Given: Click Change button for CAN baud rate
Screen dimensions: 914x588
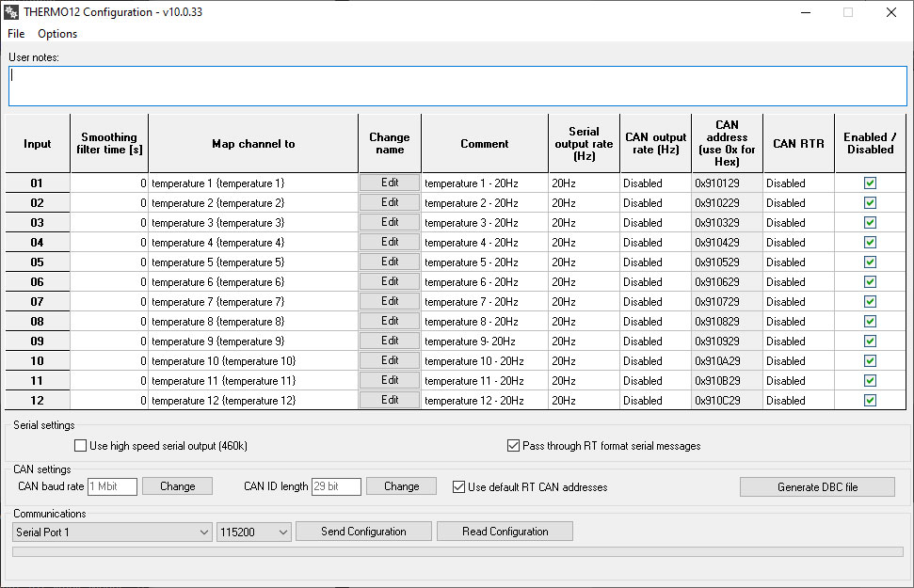Looking at the screenshot, I should click(x=177, y=486).
